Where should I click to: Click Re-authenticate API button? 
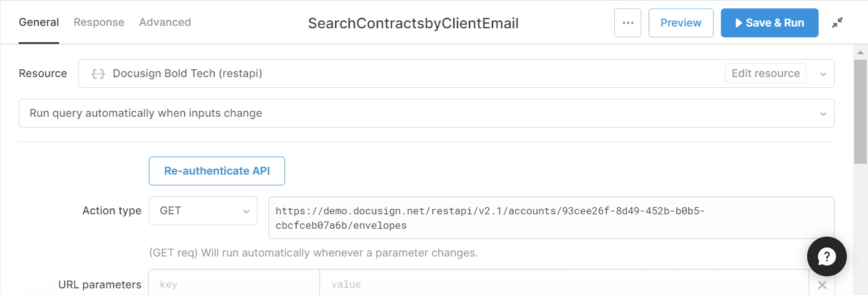(217, 171)
